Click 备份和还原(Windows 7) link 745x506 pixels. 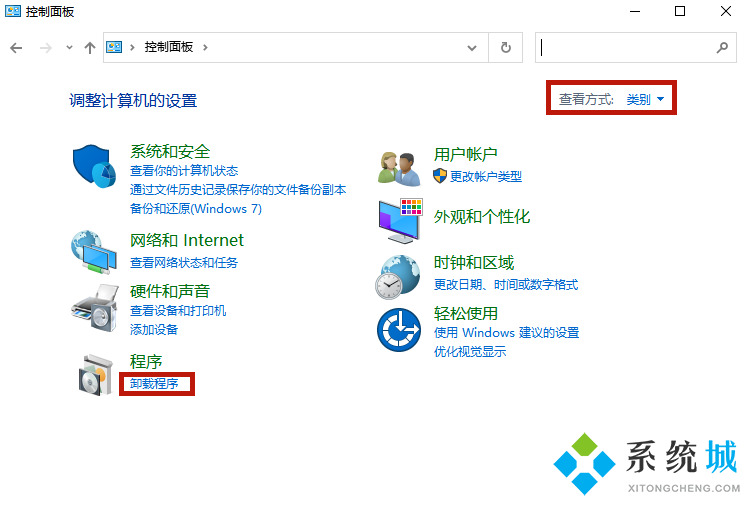coord(196,209)
